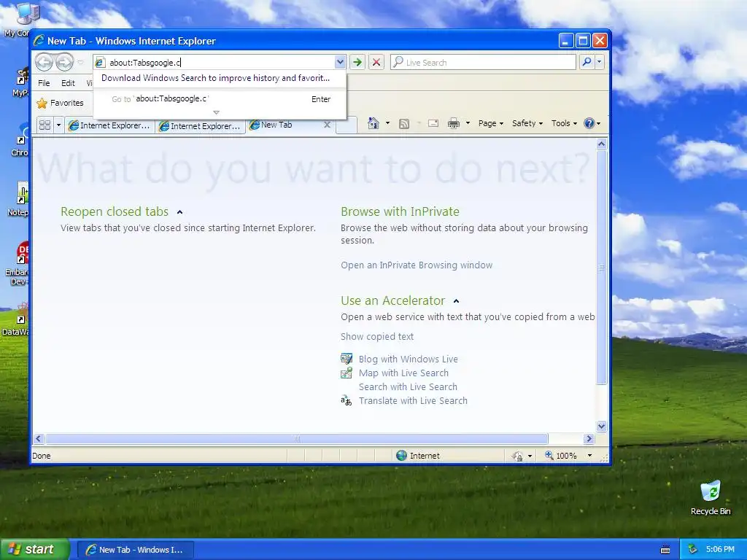The width and height of the screenshot is (747, 560).
Task: Click Show copied text link
Action: click(377, 337)
